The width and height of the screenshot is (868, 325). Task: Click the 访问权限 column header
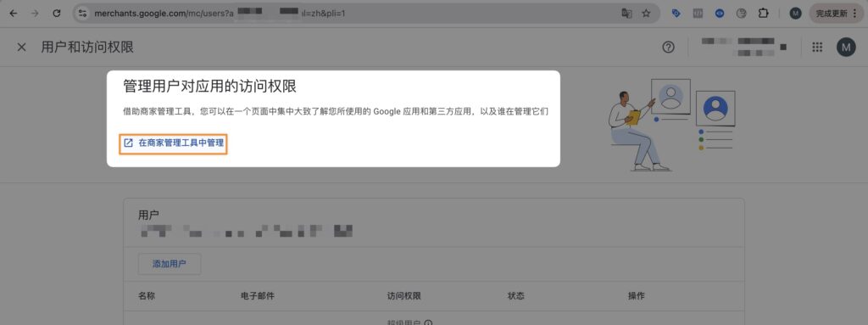[404, 296]
